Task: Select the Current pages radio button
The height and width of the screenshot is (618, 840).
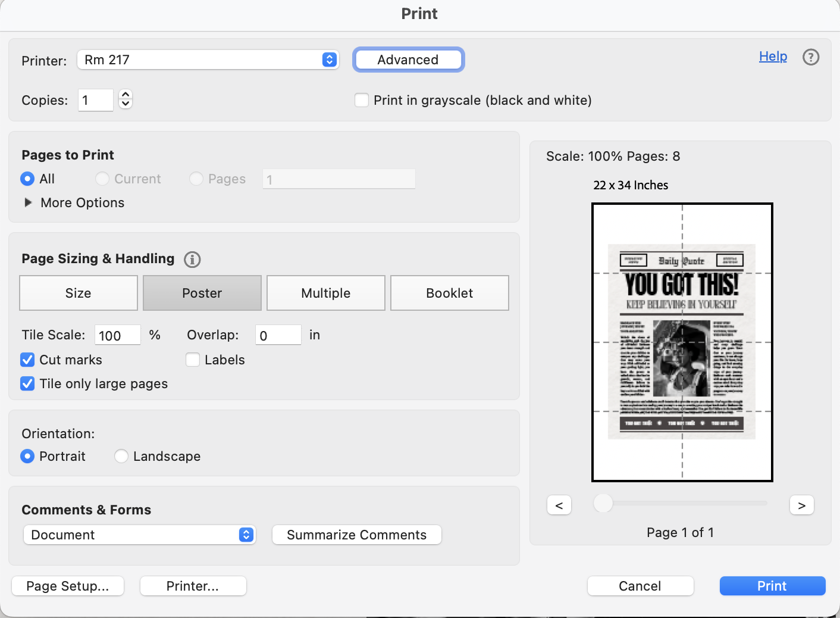Action: 102,179
